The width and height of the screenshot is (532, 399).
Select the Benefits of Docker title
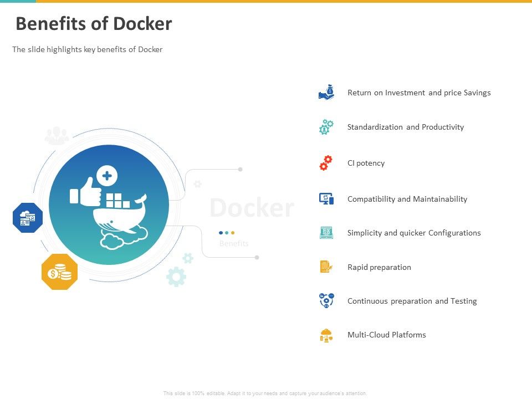tap(94, 24)
